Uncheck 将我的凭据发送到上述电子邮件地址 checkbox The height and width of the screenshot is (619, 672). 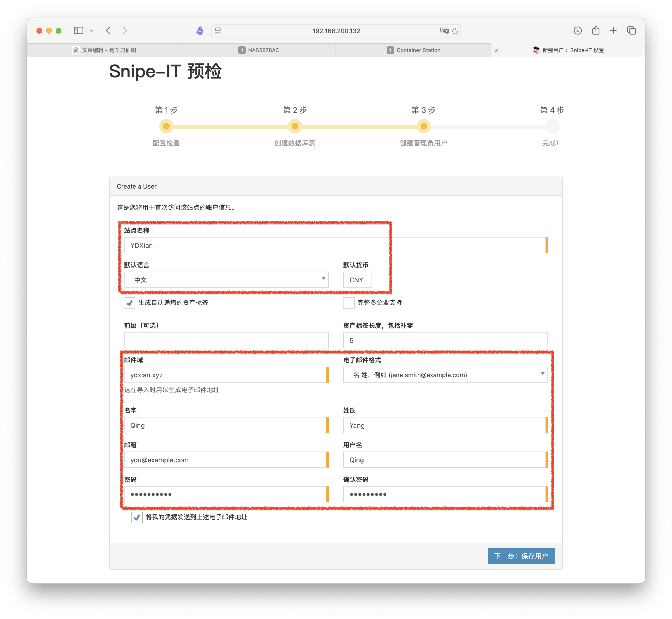tap(137, 517)
